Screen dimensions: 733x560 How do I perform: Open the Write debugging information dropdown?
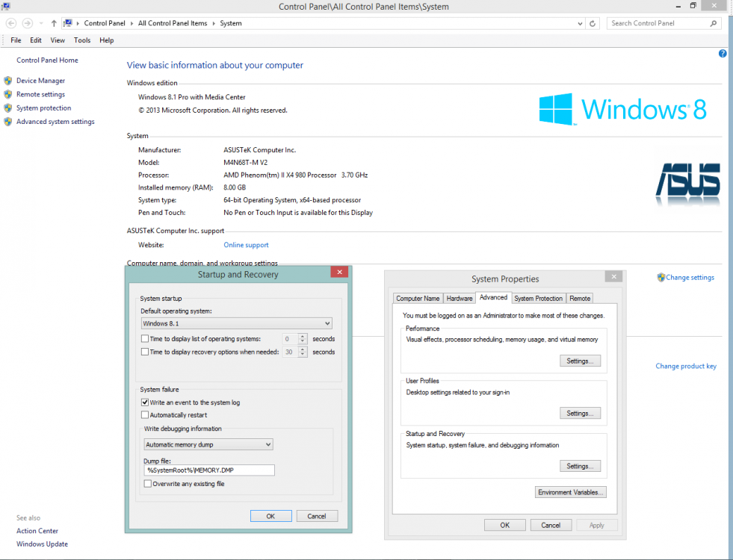click(268, 444)
